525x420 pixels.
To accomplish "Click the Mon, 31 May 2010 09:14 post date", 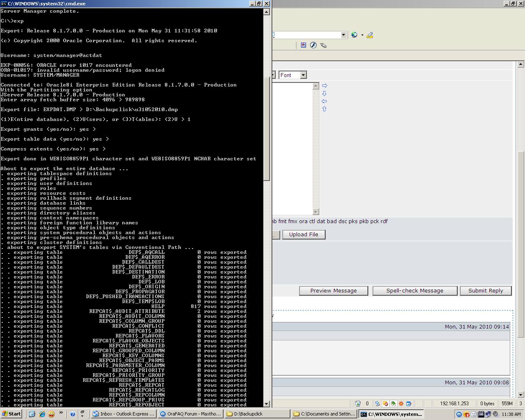I will pos(477,327).
